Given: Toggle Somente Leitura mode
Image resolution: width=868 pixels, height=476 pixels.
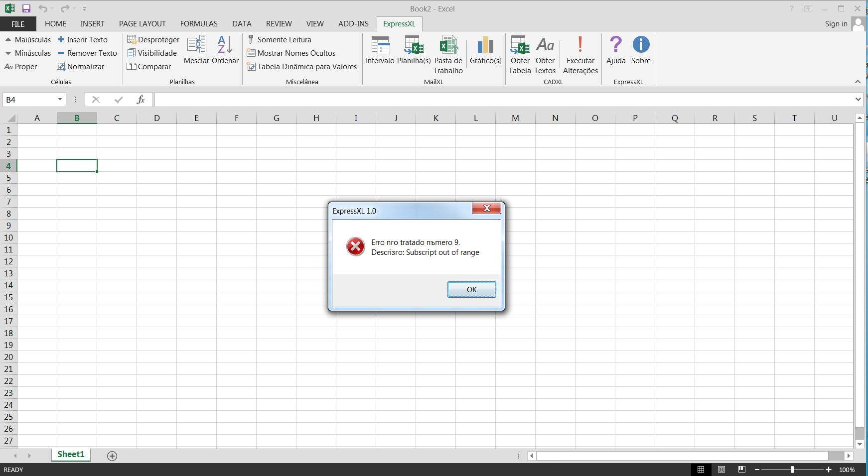Looking at the screenshot, I should point(280,40).
